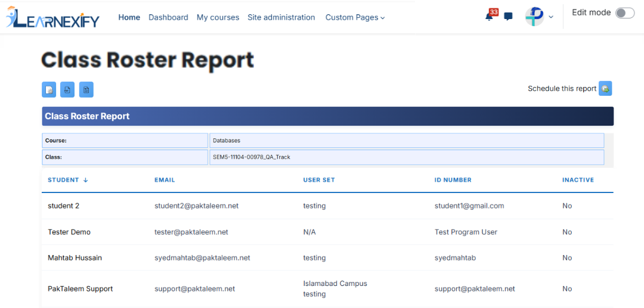Open the Home nav item
The width and height of the screenshot is (644, 308).
[x=129, y=17]
